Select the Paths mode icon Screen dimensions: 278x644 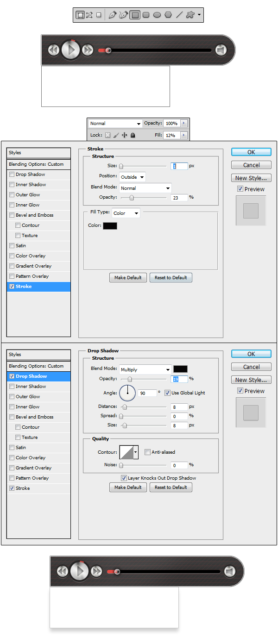click(89, 15)
